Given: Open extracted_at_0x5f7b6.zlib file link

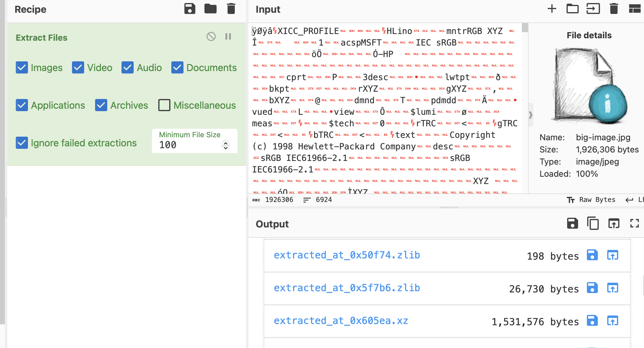Looking at the screenshot, I should click(x=347, y=288).
